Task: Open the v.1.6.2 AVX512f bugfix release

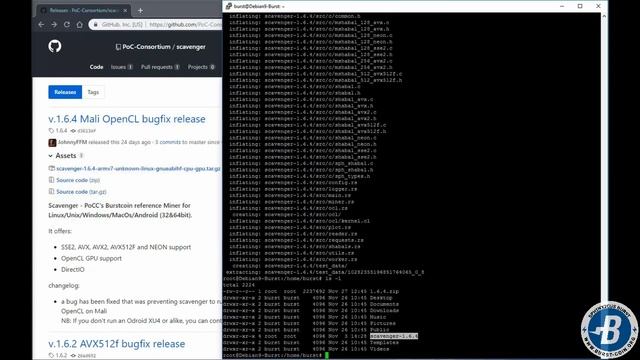Action: point(117,344)
